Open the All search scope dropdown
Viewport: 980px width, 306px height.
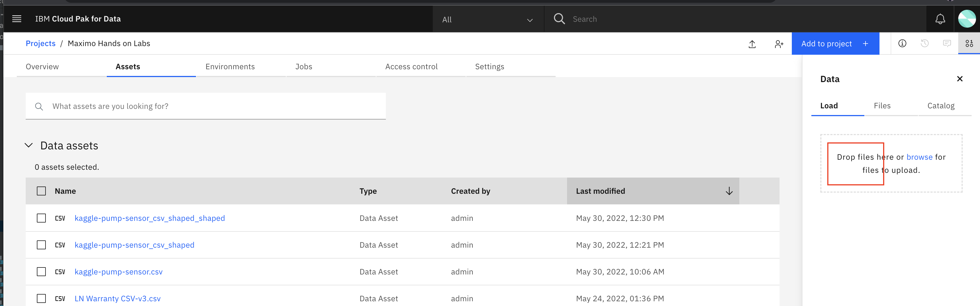[488, 20]
